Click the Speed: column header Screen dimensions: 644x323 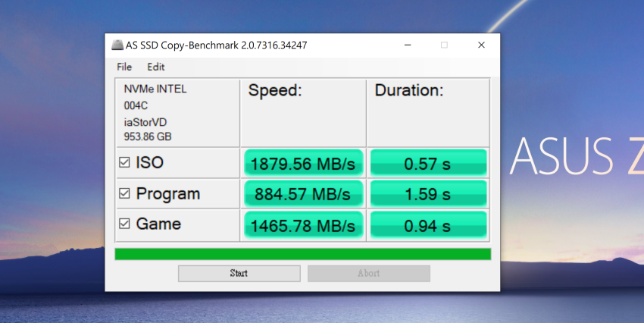coord(275,90)
